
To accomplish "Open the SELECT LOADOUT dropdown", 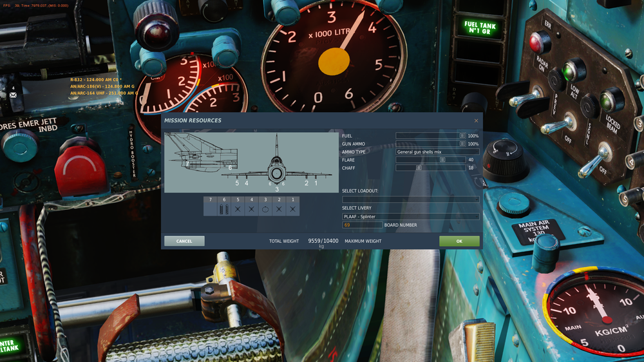I will point(411,199).
